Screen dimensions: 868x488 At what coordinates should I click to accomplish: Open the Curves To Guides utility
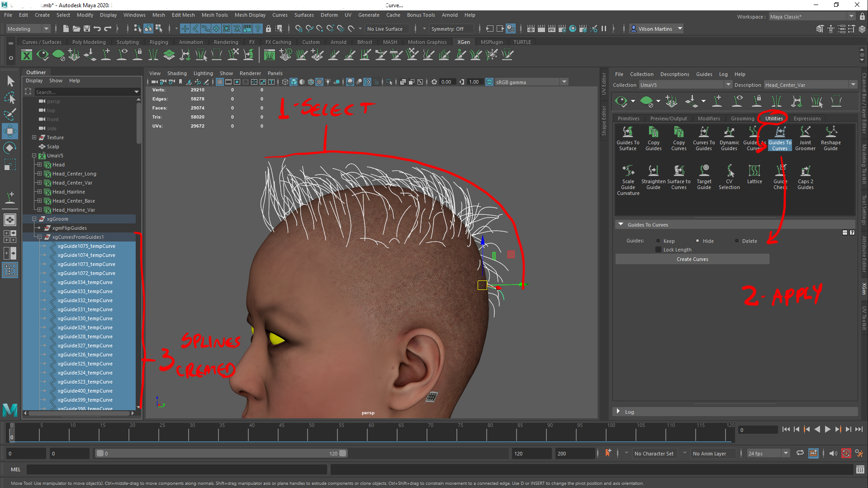704,138
